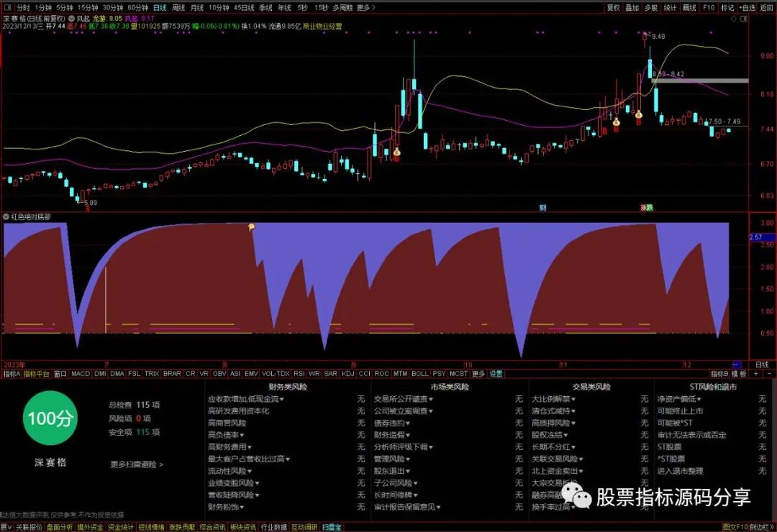Click the small panel square icon at chart top-right

pyautogui.click(x=744, y=19)
